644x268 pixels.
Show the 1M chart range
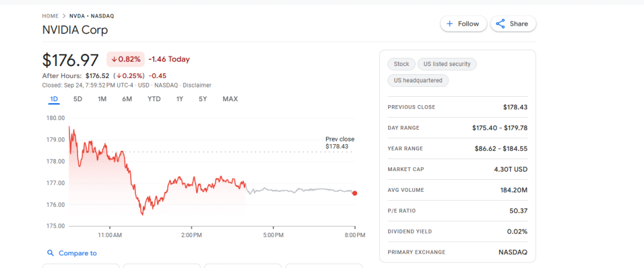point(102,99)
